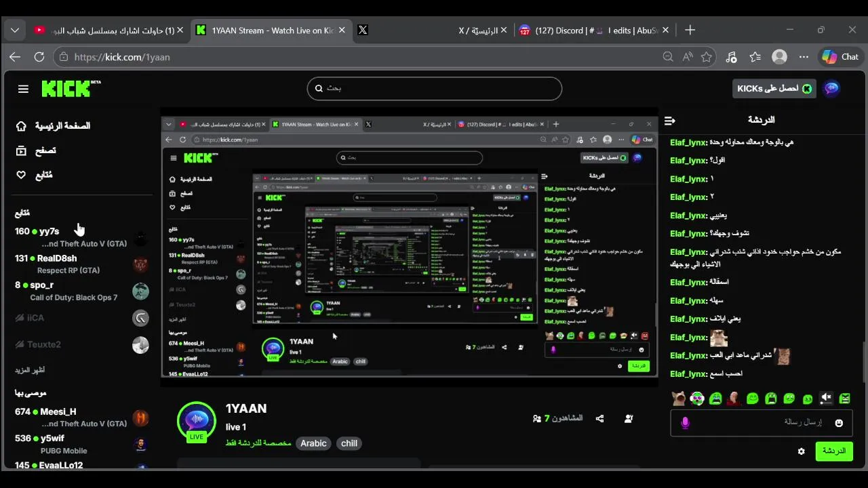Open spo_r channel in sidebar
Screen dimensions: 868x488
click(81, 291)
